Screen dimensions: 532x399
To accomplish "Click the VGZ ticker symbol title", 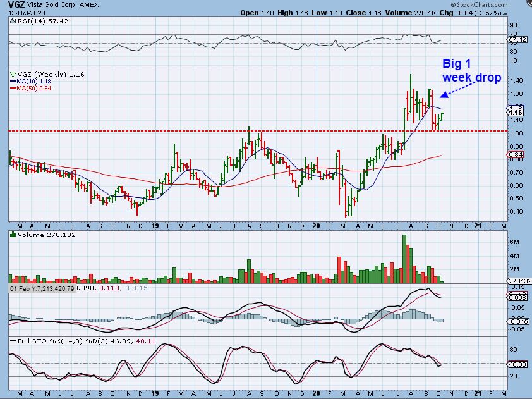I will [18, 5].
